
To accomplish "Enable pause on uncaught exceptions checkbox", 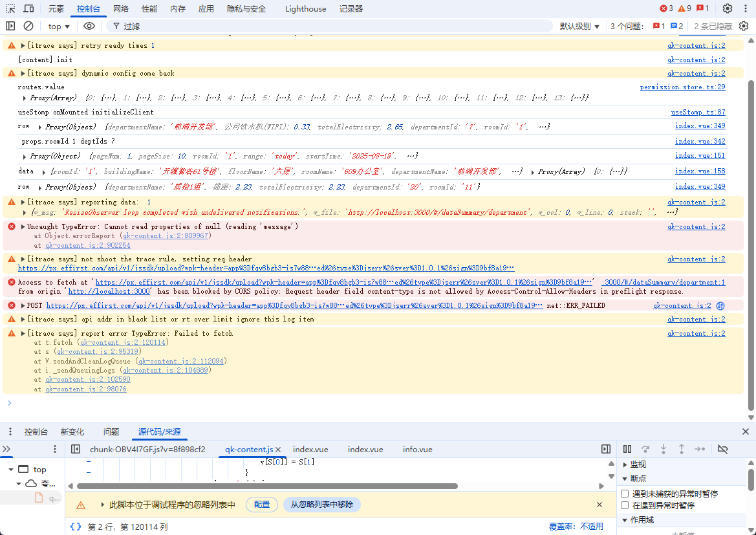I will click(x=625, y=494).
